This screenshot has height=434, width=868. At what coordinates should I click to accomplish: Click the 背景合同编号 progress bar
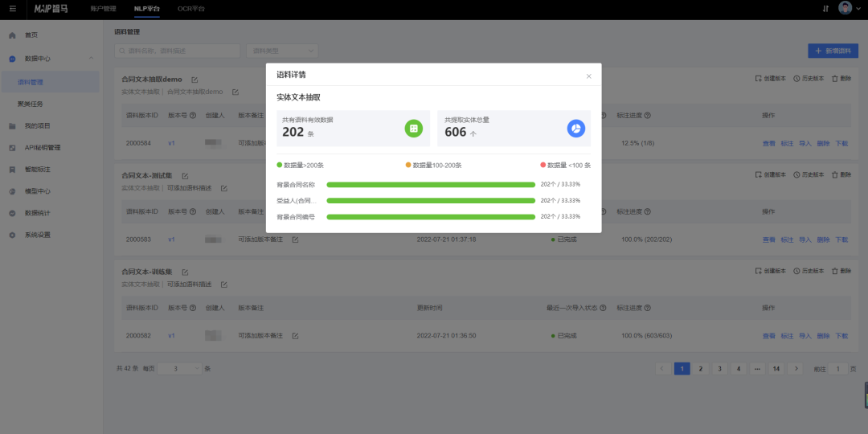(x=431, y=217)
